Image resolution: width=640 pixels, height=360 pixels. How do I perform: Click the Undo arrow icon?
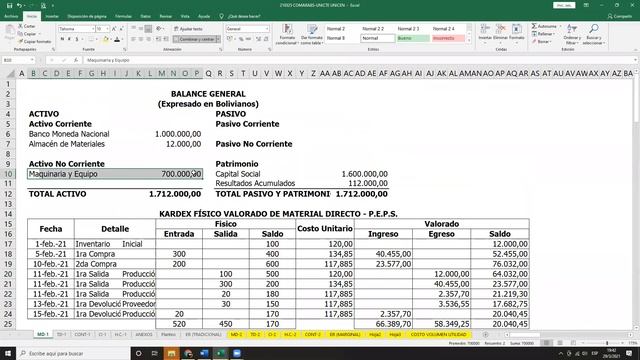[19, 5]
